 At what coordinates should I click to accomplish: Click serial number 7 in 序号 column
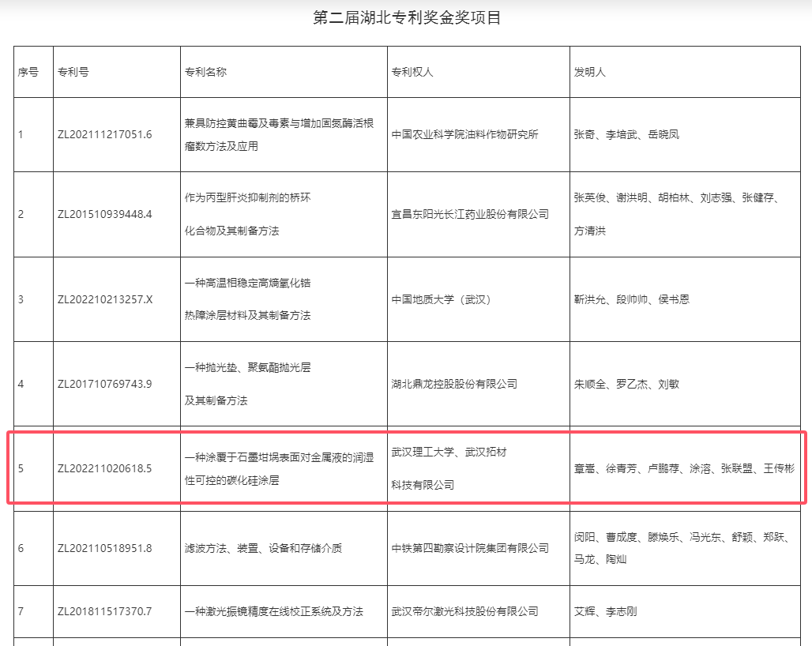point(21,611)
